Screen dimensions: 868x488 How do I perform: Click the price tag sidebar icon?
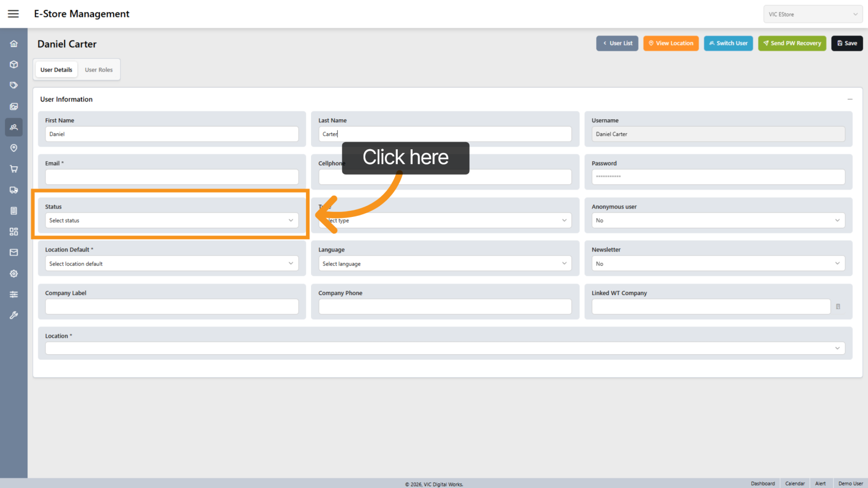point(14,85)
